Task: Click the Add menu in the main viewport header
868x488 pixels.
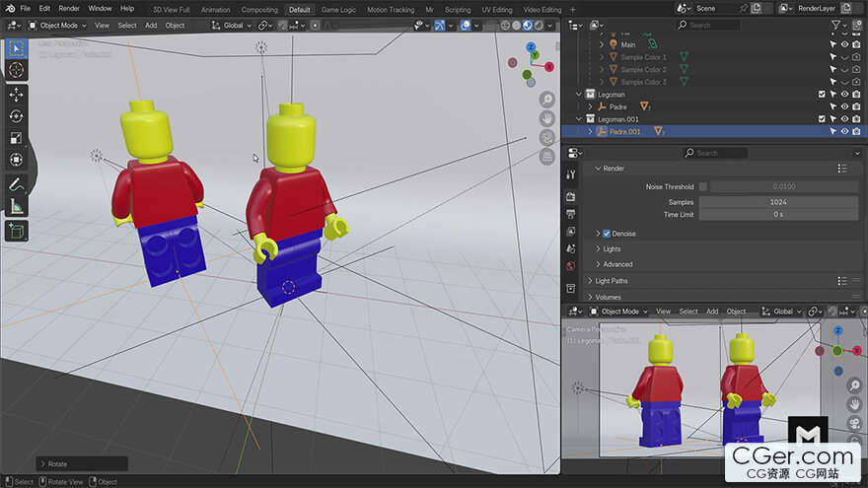Action: coord(151,25)
